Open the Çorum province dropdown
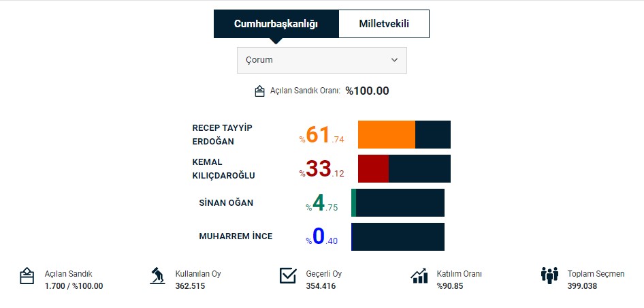Image resolution: width=644 pixels, height=308 pixels. [321, 60]
